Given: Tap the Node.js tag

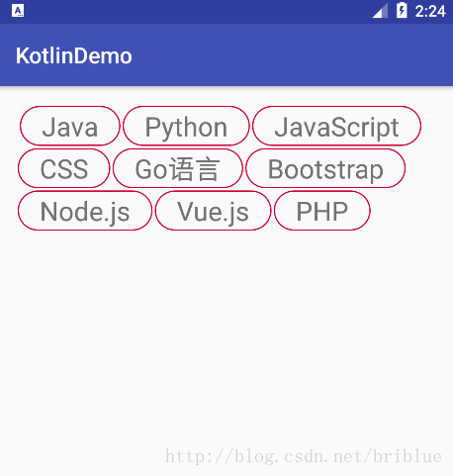Looking at the screenshot, I should (85, 211).
